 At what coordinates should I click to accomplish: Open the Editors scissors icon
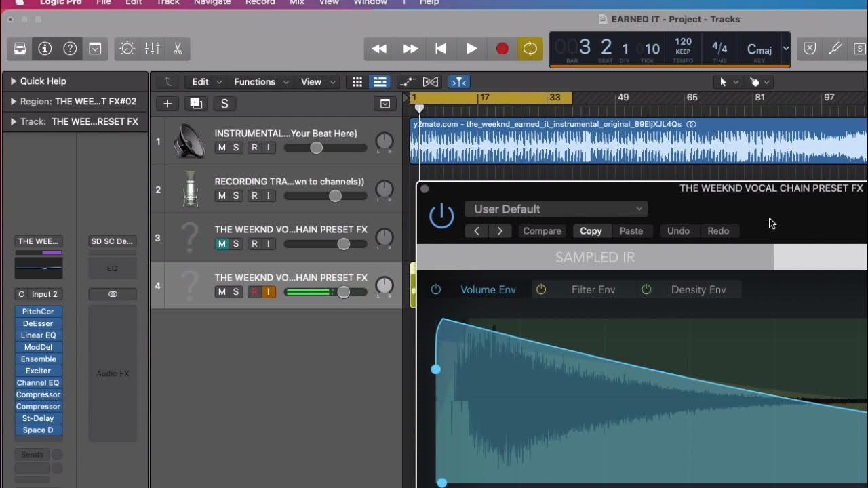coord(178,49)
